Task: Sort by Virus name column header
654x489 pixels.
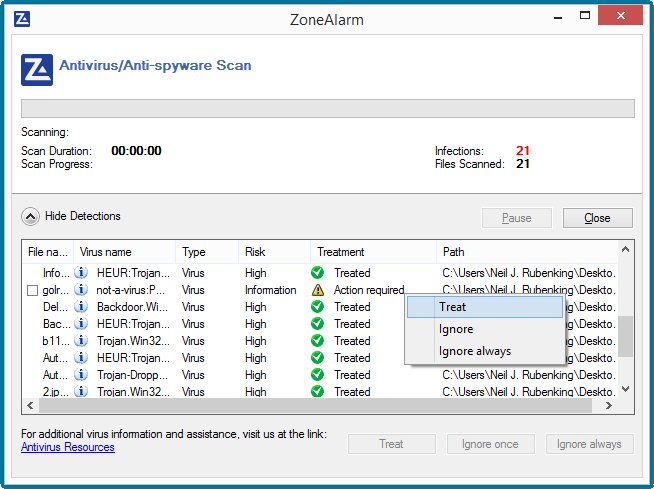Action: 124,252
